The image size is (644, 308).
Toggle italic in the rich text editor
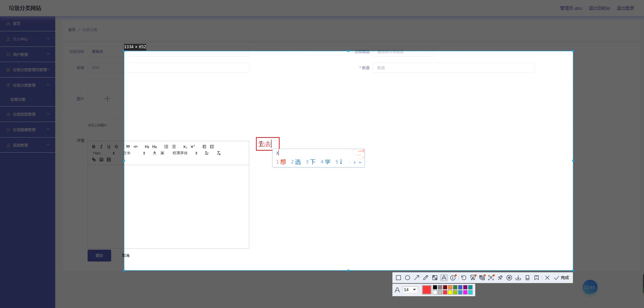coord(101,147)
